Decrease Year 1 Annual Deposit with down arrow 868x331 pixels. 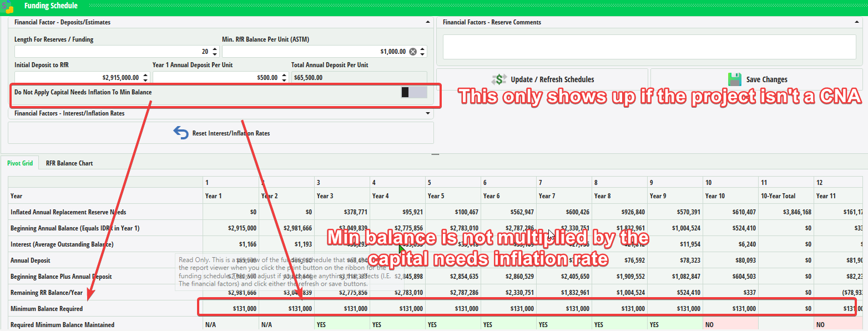[284, 80]
